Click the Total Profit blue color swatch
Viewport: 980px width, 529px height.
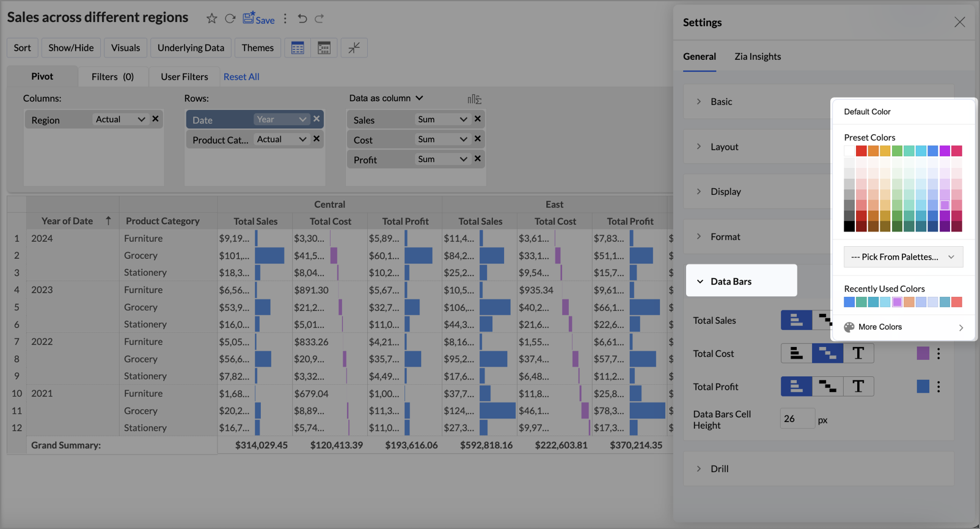923,386
